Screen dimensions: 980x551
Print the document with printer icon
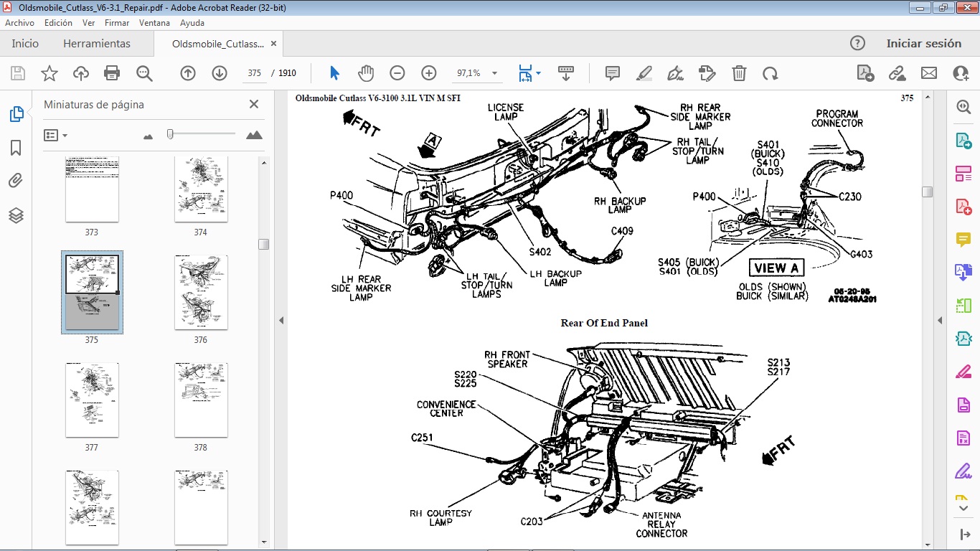click(x=112, y=73)
